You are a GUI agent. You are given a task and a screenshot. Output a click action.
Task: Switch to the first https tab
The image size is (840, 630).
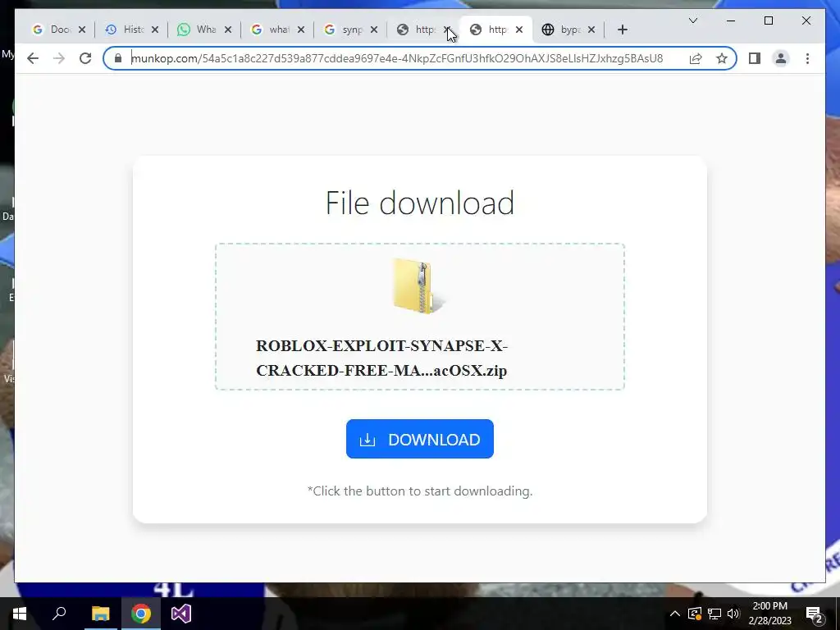417,30
